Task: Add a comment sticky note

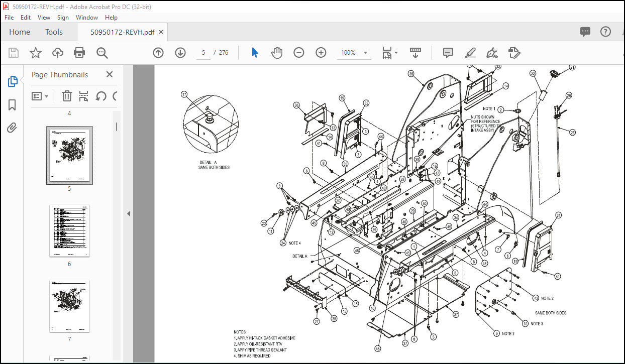Action: tap(448, 53)
